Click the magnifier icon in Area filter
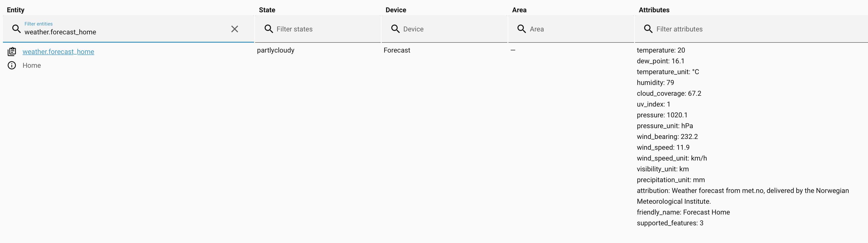This screenshot has width=868, height=243. [x=522, y=29]
